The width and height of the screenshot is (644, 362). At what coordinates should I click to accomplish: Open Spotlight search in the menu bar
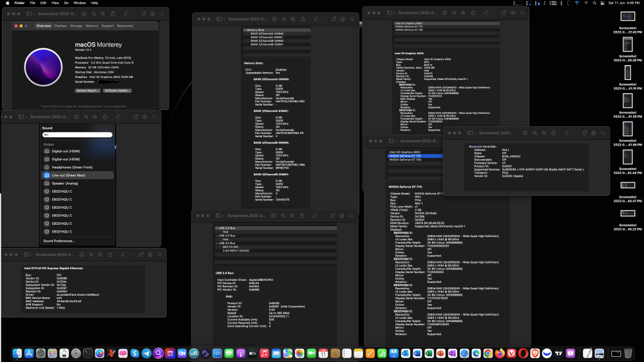point(594,3)
